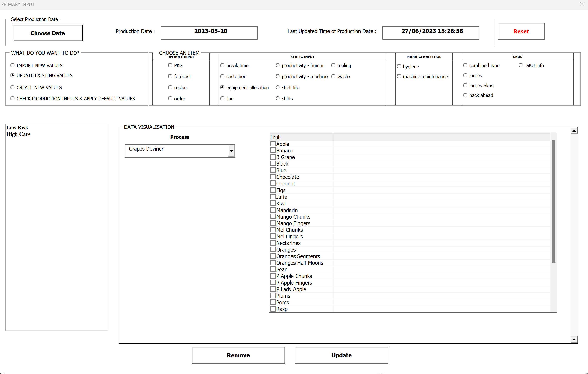Close the PRIMARY INPUT window

tap(582, 4)
